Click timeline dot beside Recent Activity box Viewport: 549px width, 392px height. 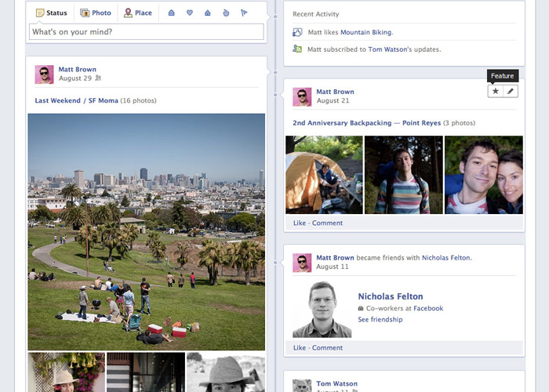[x=275, y=16]
